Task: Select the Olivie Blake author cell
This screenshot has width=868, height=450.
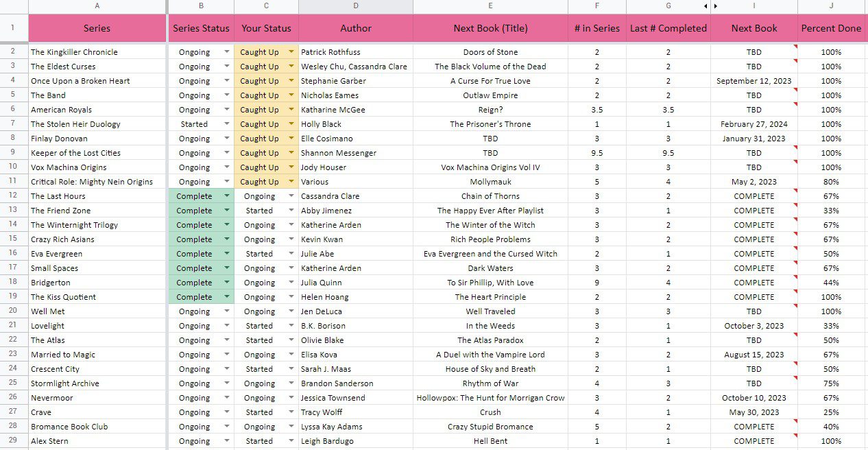Action: tap(356, 340)
